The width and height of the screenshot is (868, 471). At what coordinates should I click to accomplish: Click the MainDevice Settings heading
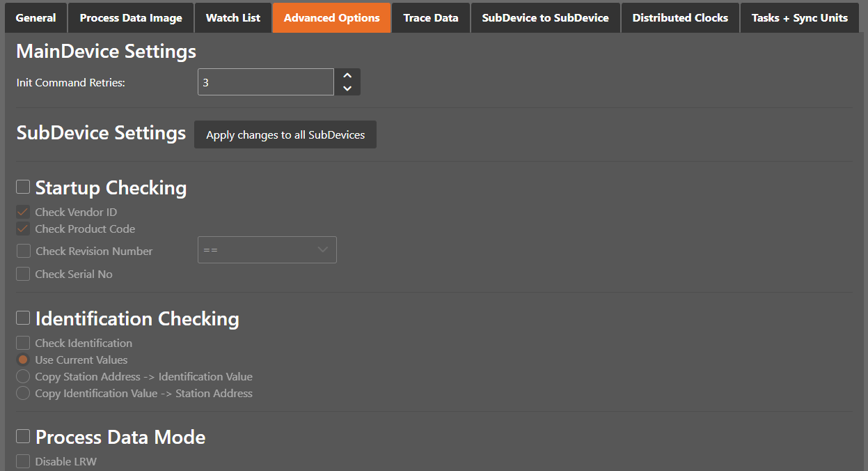pyautogui.click(x=106, y=51)
